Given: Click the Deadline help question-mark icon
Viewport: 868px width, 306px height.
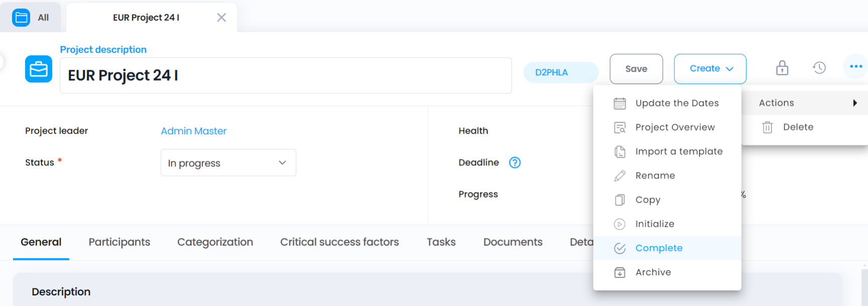Looking at the screenshot, I should click(x=515, y=162).
